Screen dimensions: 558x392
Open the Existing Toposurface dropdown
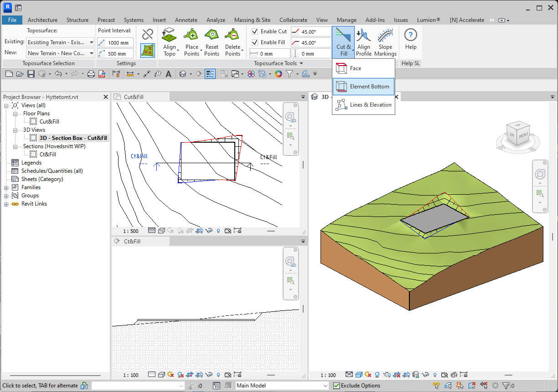(x=91, y=42)
